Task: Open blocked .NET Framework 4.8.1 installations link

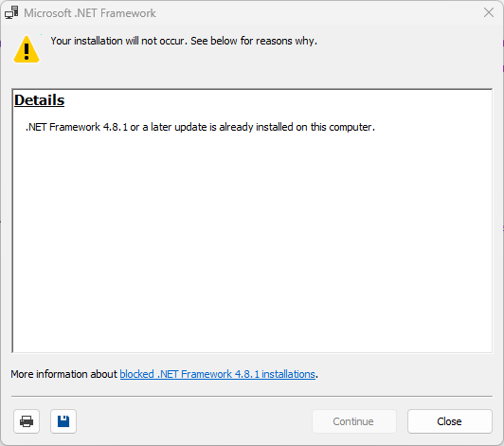Action: click(218, 374)
